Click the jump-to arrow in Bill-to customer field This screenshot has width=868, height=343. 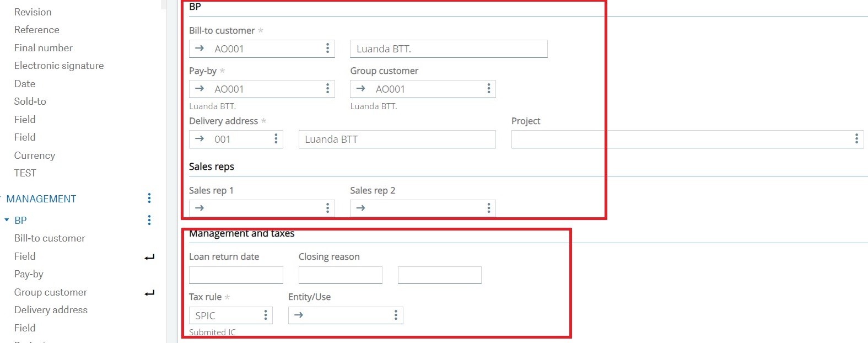199,49
